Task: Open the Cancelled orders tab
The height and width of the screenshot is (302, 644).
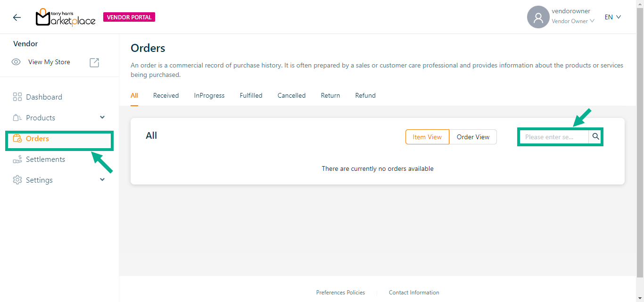Action: 291,95
